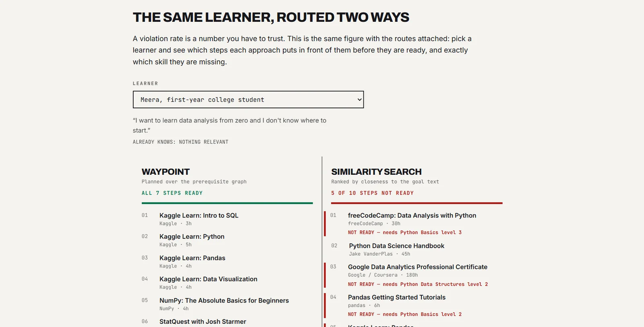644x327 pixels.
Task: Click freeCodeCamp · 30h metadata
Action: (374, 224)
